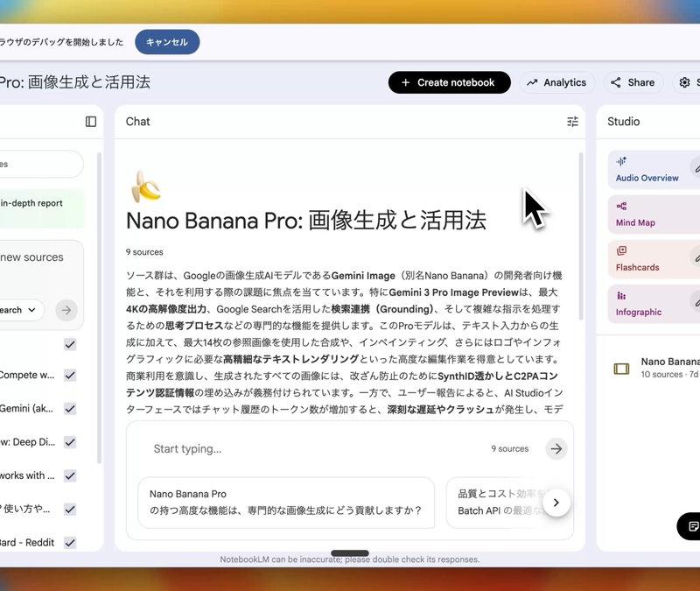Viewport: 700px width, 591px height.
Task: Select the Nano Banana Pro suggested question
Action: click(286, 503)
